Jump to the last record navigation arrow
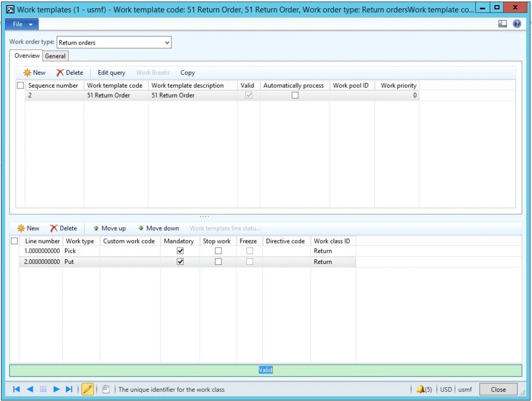Screen dimensions: 532x401 (68, 389)
